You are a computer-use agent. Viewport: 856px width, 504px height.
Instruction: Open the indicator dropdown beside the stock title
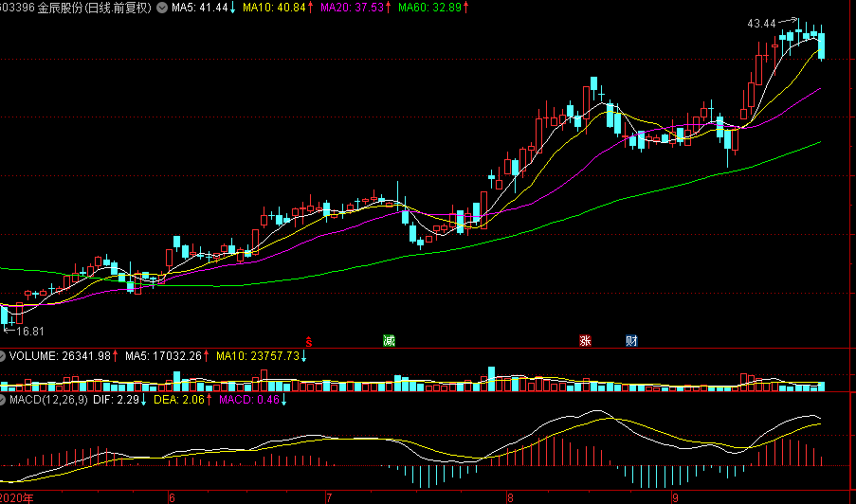point(161,8)
